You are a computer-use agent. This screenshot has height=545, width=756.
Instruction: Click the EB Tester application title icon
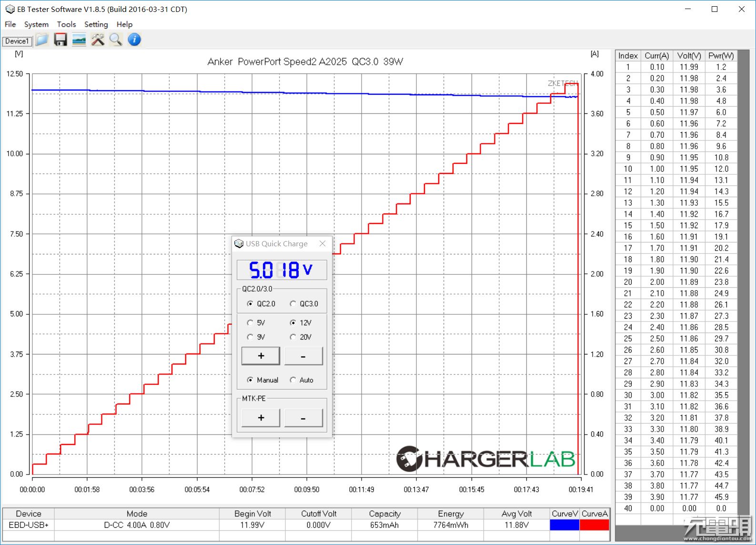click(10, 9)
